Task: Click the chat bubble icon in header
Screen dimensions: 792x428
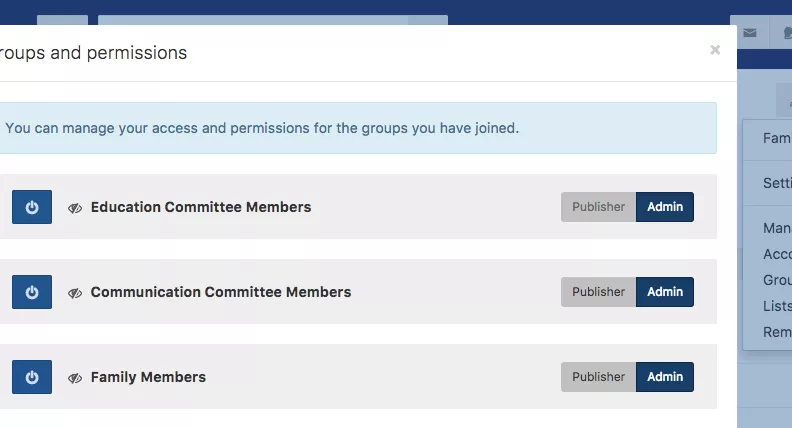Action: [787, 33]
